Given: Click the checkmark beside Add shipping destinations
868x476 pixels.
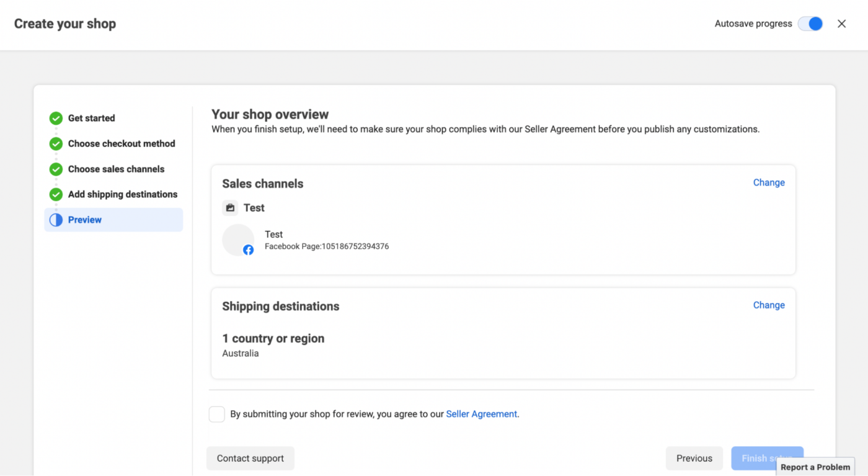Looking at the screenshot, I should point(56,194).
